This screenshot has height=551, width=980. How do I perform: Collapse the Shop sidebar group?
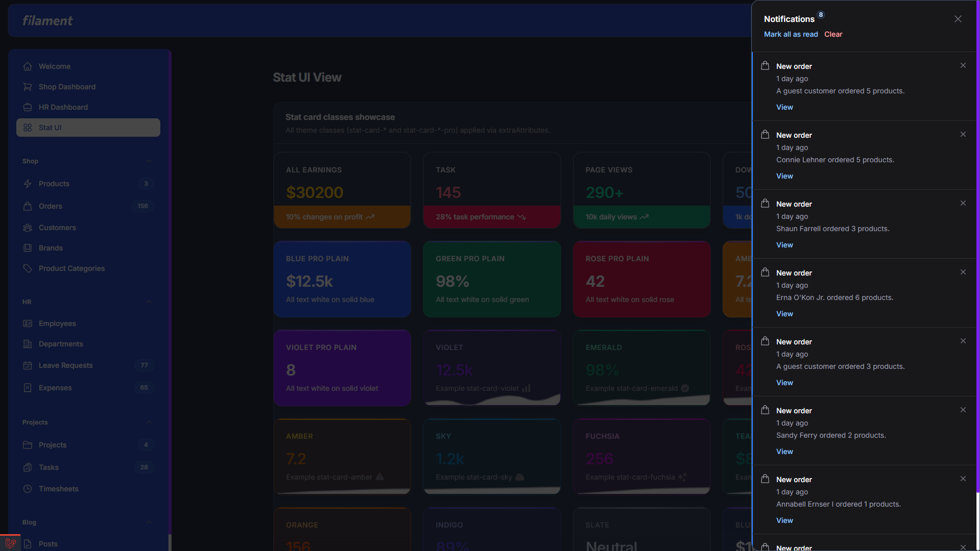point(149,161)
